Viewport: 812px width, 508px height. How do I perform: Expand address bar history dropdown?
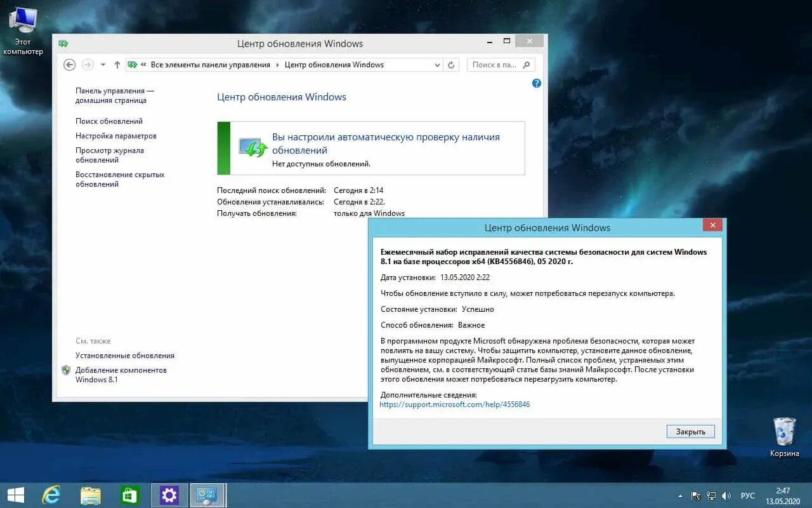437,65
